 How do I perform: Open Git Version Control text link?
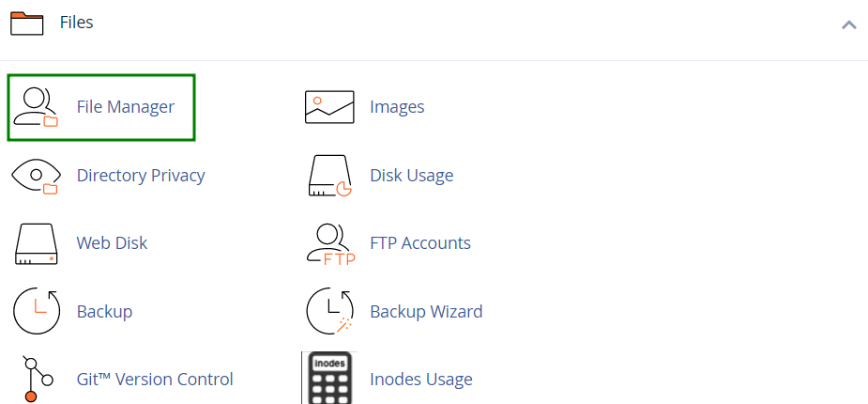155,380
